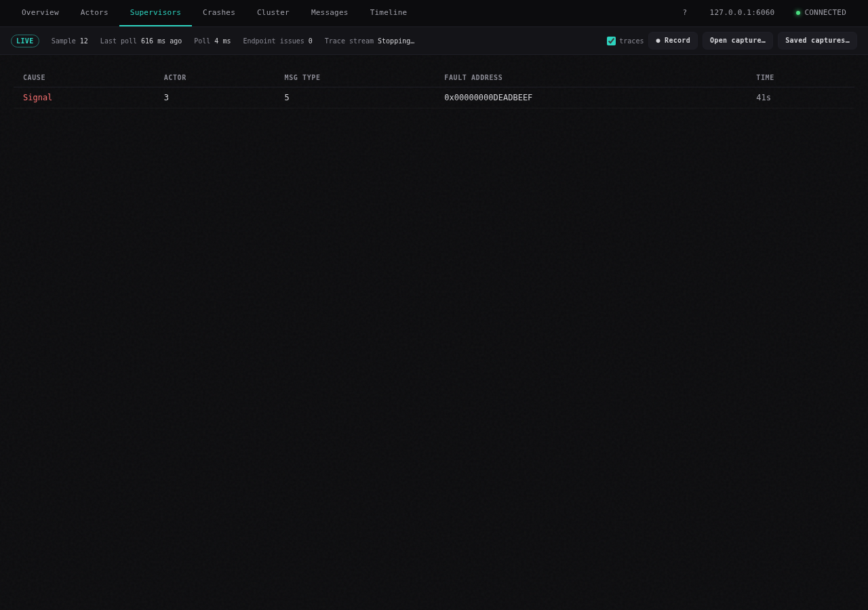Screen dimensions: 868x610
Task: Switch to the Timeline tab
Action: click(x=389, y=13)
